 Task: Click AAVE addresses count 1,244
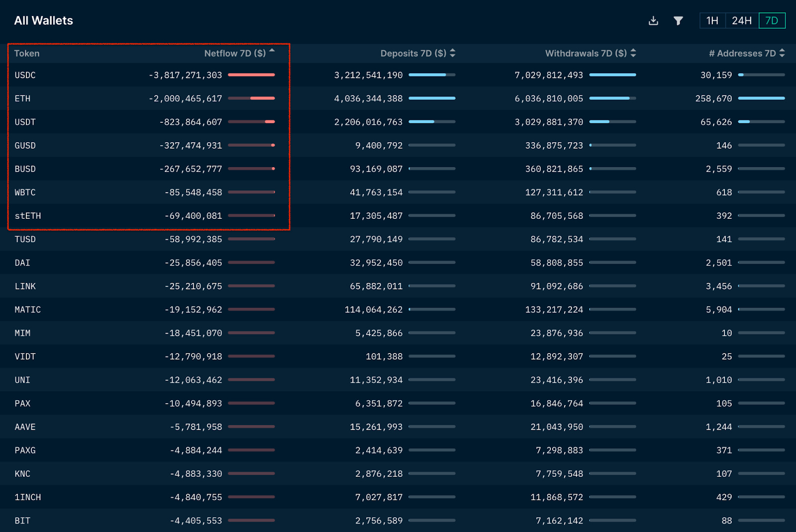[x=719, y=427]
